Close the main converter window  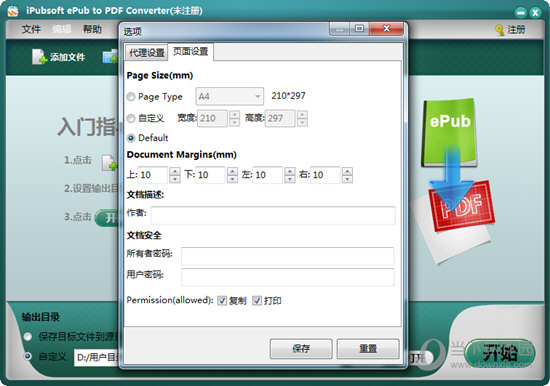535,13
